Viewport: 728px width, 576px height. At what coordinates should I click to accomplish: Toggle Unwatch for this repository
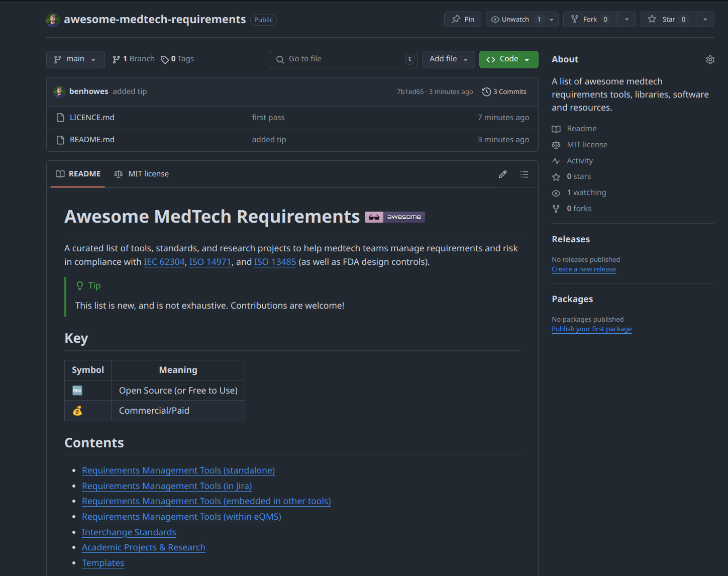511,20
